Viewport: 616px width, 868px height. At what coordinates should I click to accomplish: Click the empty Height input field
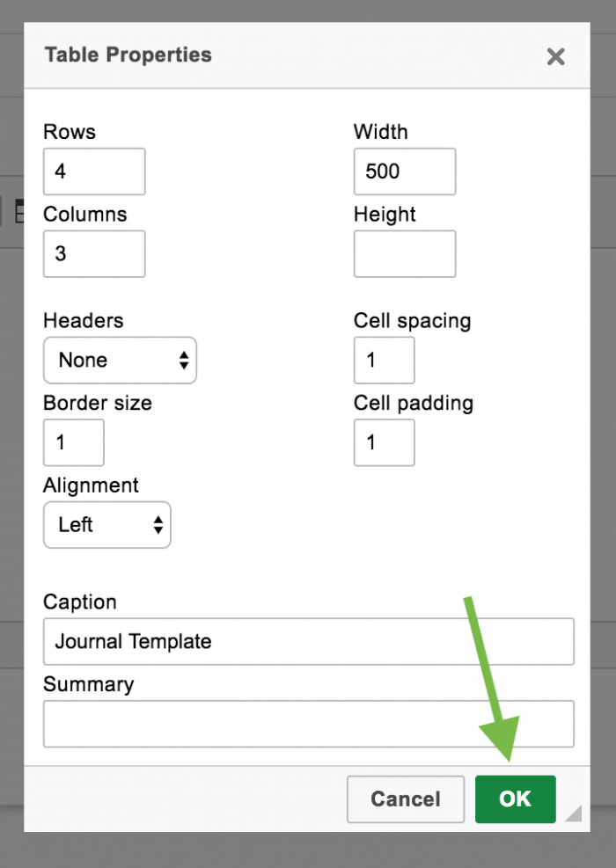click(x=405, y=253)
